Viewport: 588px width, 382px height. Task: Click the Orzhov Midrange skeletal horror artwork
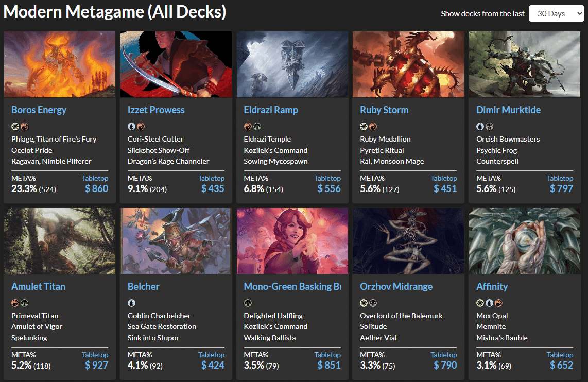point(408,241)
